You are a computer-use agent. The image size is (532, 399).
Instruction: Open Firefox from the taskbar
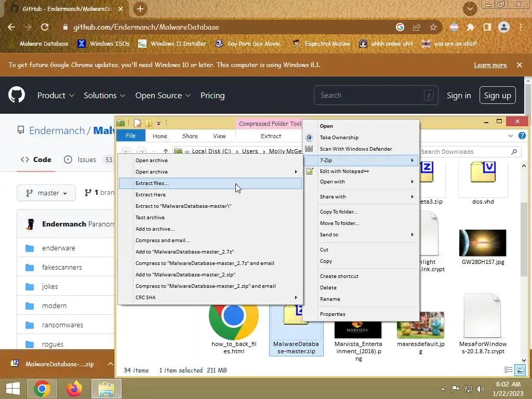pos(74,389)
